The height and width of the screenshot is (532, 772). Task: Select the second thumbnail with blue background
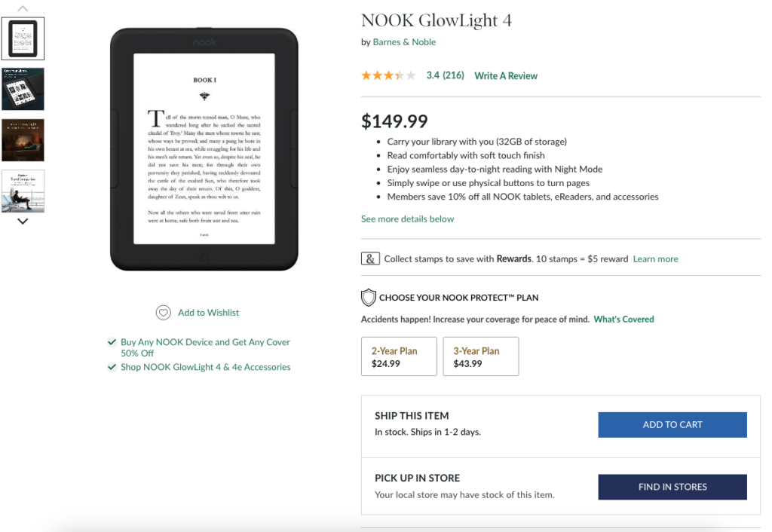point(23,89)
